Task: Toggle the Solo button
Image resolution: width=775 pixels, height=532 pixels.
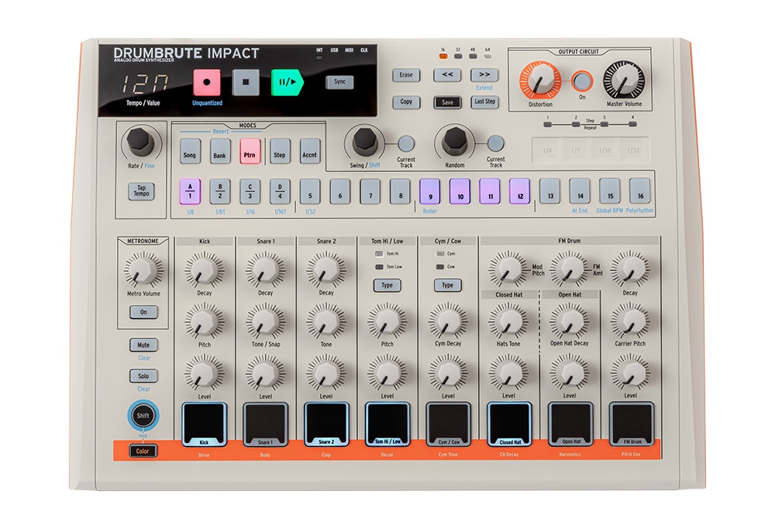Action: [x=143, y=376]
